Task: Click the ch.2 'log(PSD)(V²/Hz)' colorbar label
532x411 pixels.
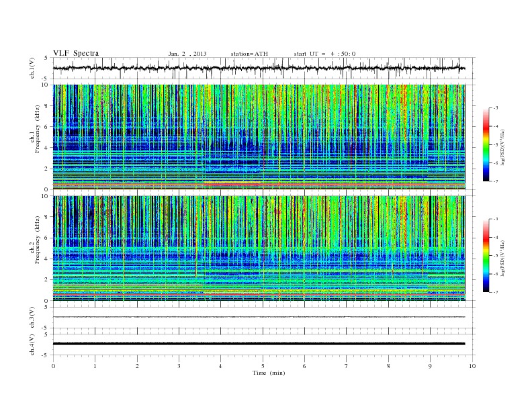Action: click(x=502, y=258)
